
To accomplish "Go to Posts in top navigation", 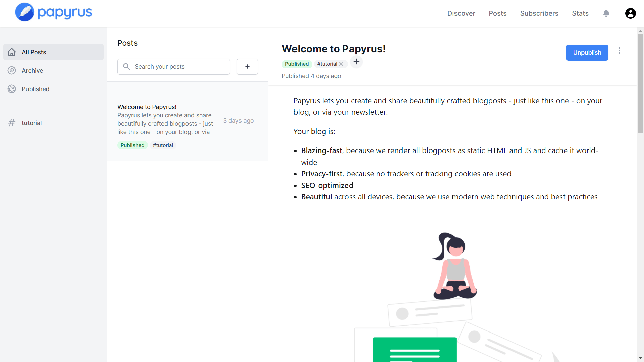I will click(497, 13).
